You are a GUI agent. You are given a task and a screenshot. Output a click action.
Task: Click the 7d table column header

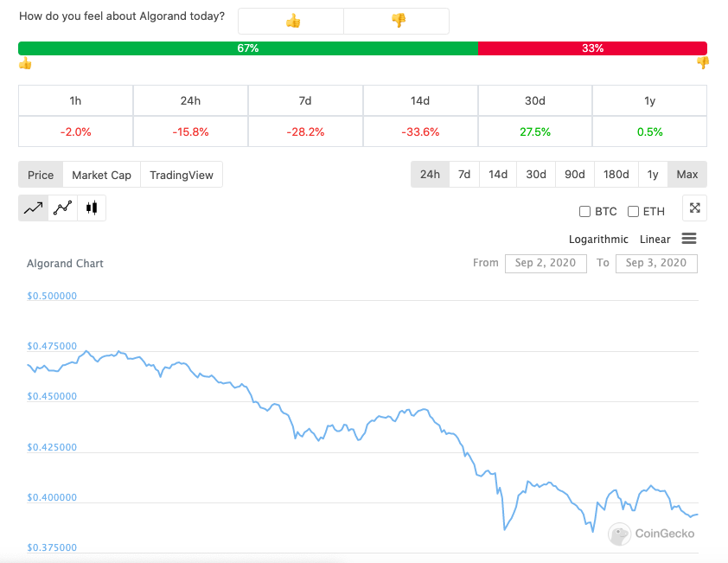pos(305,101)
